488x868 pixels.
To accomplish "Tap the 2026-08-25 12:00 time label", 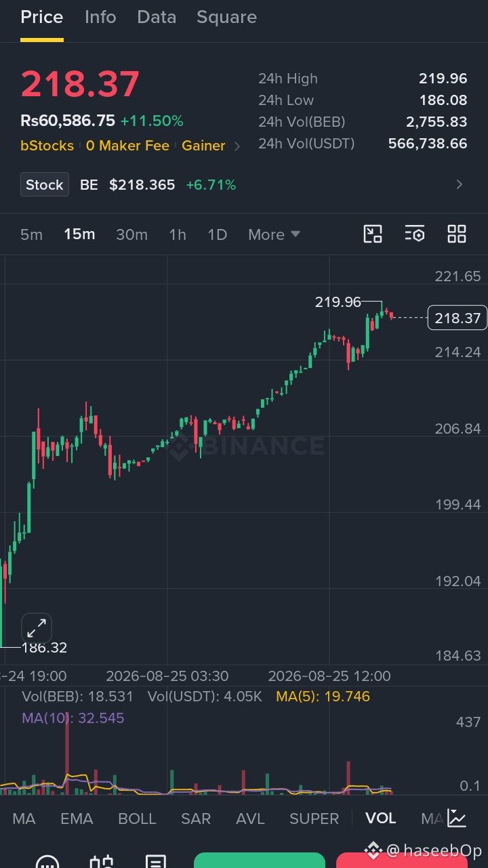I will [329, 676].
